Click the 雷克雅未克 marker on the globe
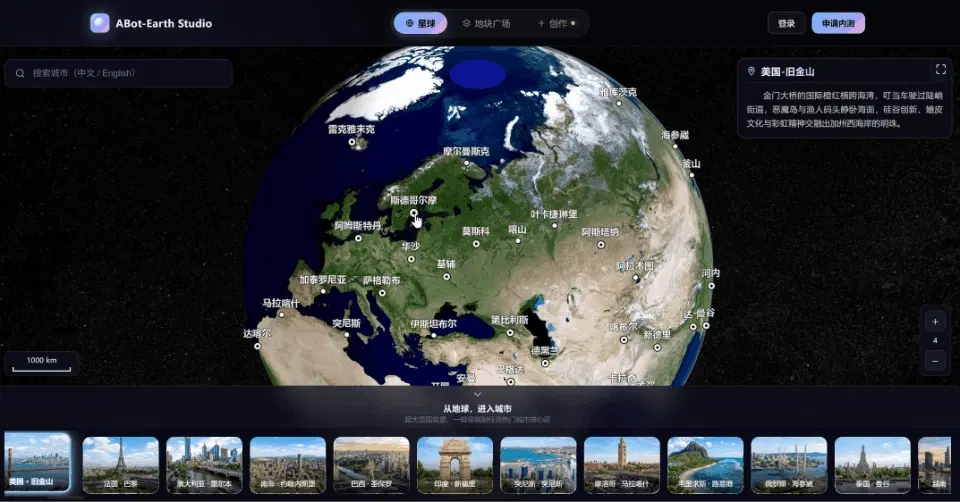 click(352, 142)
